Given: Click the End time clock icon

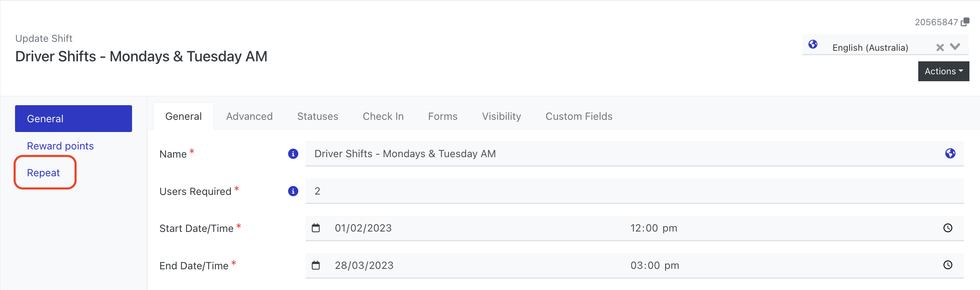Looking at the screenshot, I should [948, 265].
